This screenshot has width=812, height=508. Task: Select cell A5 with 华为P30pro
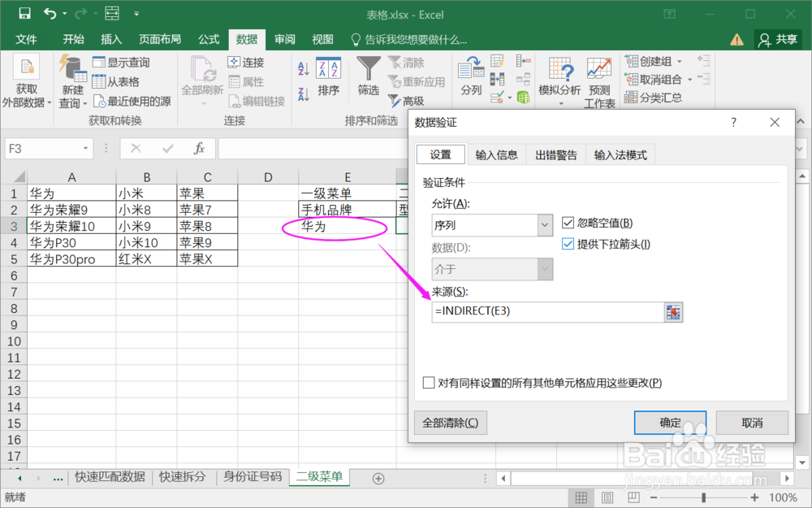[x=71, y=259]
